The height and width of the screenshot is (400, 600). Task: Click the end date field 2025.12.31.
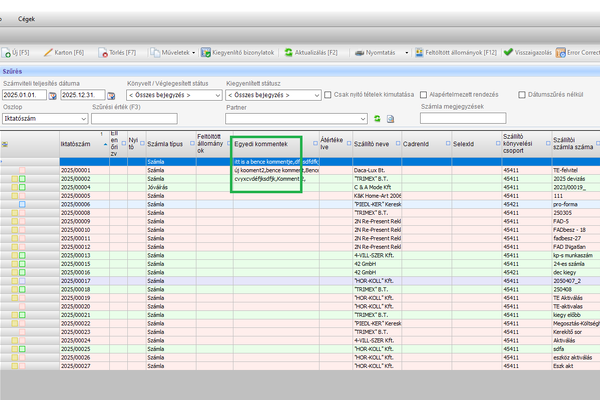coord(83,95)
